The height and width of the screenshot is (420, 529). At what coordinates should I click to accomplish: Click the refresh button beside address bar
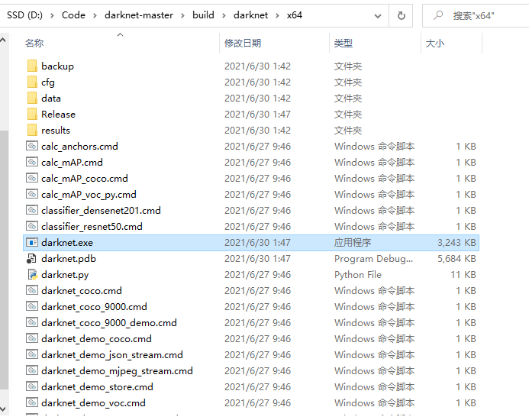pos(401,15)
